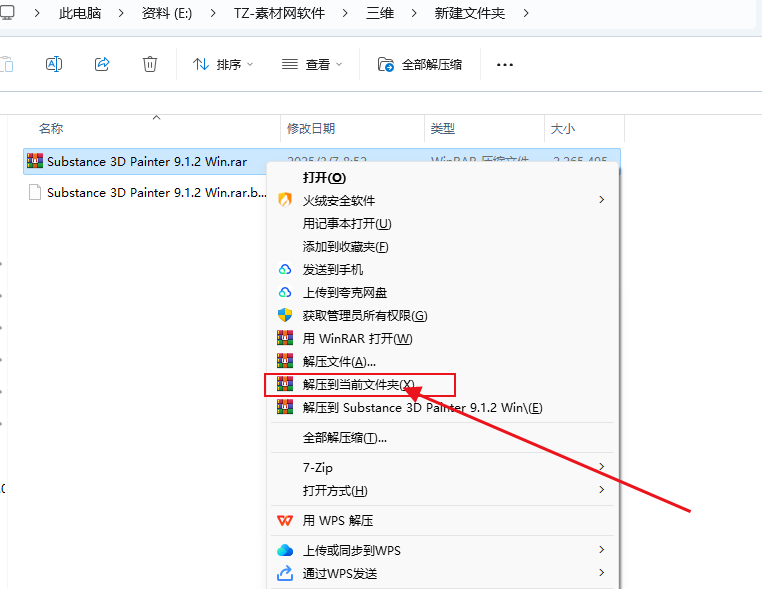
Task: Open the 查看 view dropdown
Action: pos(312,64)
